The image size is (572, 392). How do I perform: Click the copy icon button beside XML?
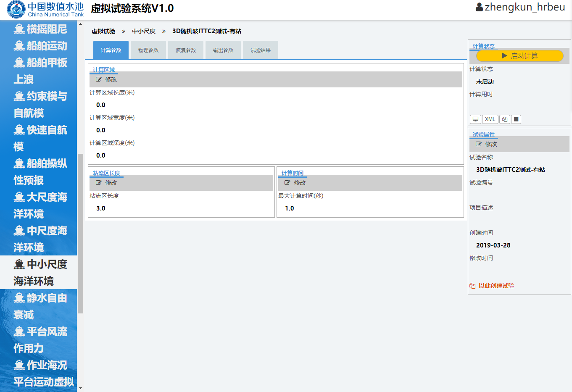pyautogui.click(x=505, y=119)
